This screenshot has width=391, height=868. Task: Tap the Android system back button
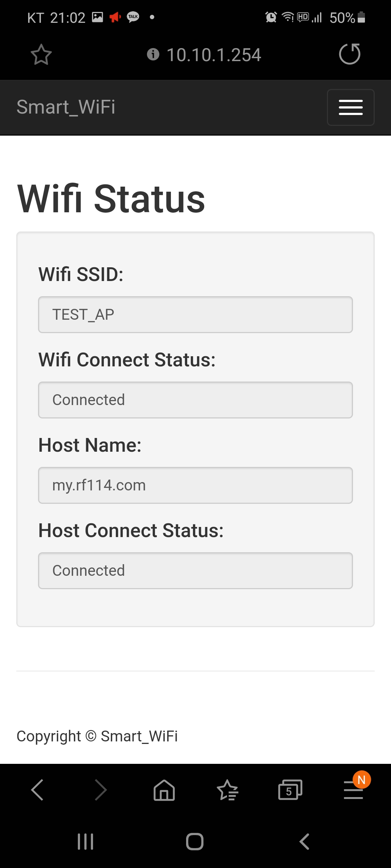(x=304, y=842)
